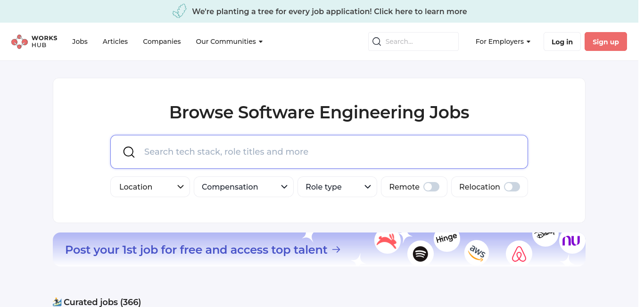Click the Spotify logo in the promo banner
This screenshot has width=644, height=307.
pos(420,254)
